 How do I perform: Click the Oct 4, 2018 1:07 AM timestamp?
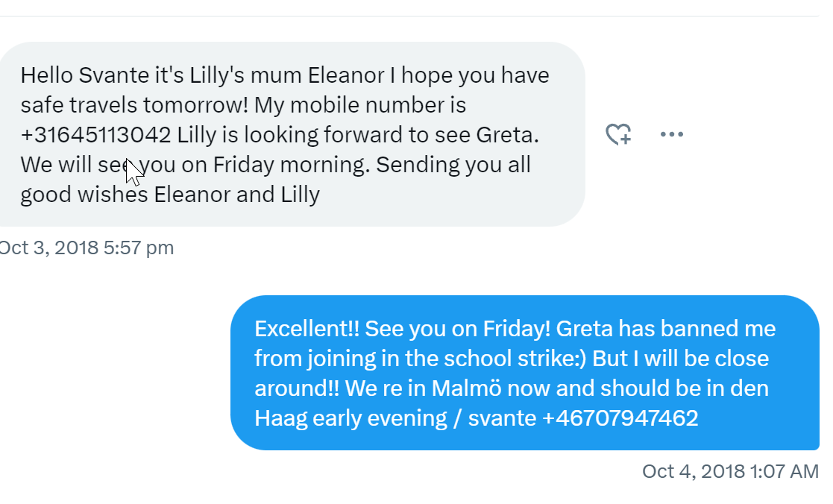(730, 471)
